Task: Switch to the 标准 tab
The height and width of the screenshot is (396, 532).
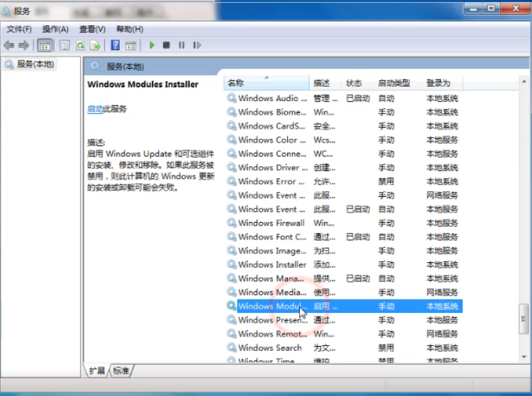Action: click(121, 370)
